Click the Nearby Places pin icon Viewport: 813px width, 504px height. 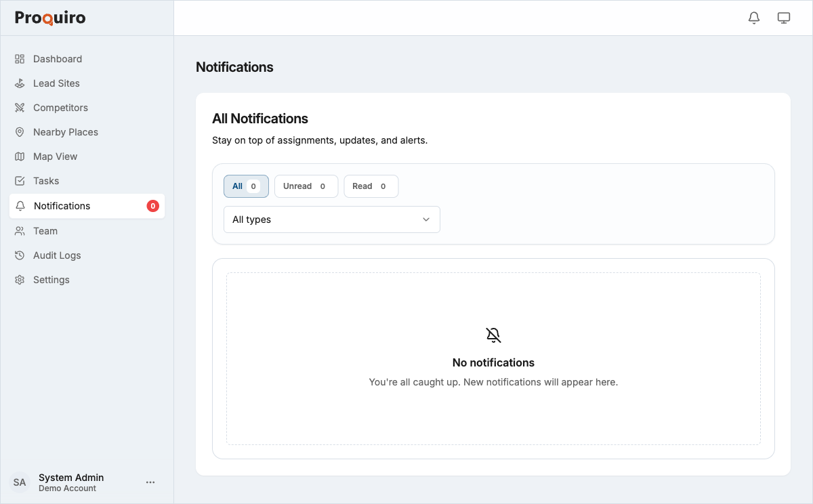click(20, 132)
